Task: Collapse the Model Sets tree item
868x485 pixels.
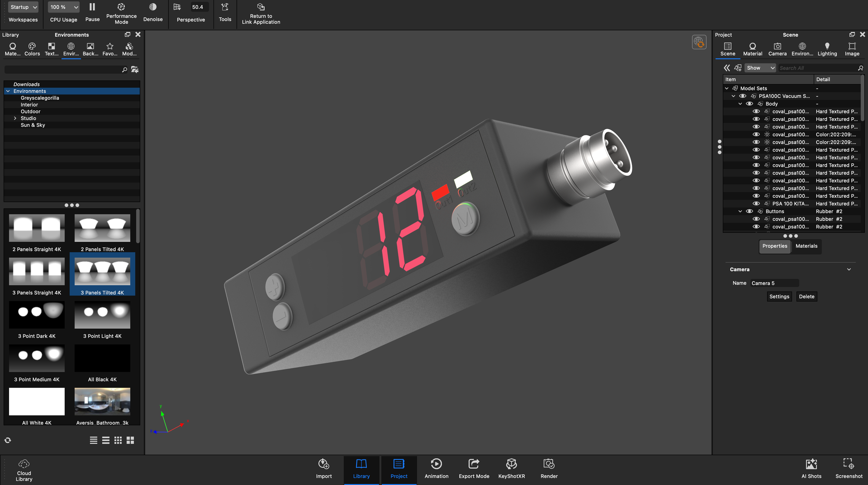Action: [726, 88]
